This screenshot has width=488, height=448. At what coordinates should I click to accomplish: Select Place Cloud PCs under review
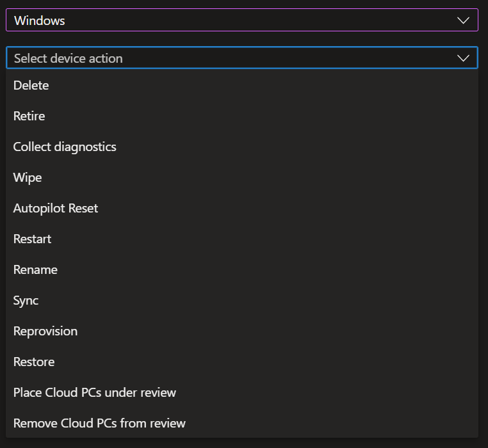coord(242,392)
